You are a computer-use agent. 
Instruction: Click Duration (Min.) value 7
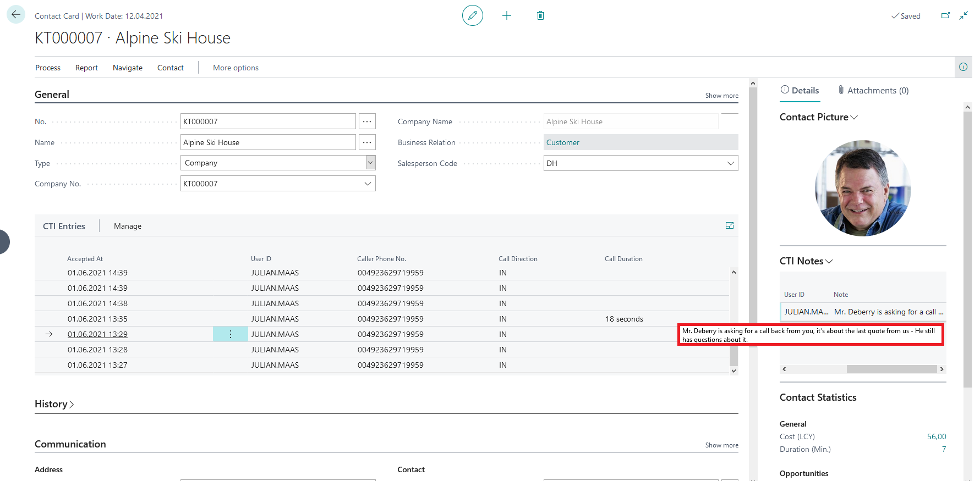(944, 449)
